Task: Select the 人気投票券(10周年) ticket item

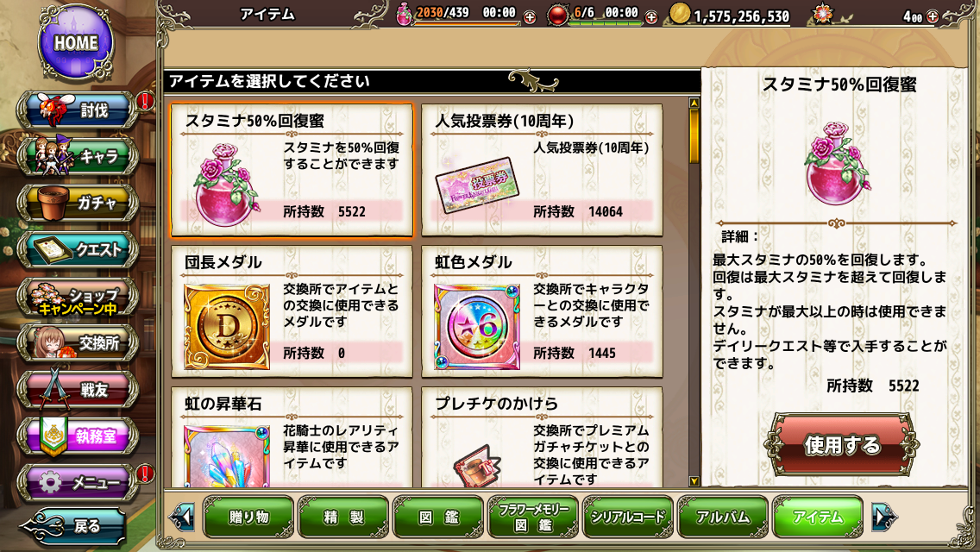Action: pyautogui.click(x=542, y=170)
